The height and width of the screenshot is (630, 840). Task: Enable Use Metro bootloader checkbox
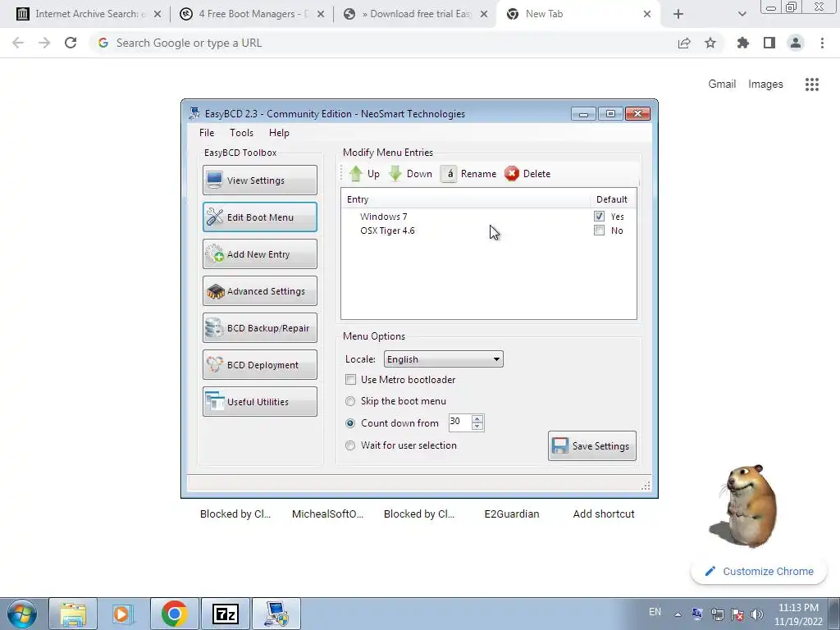[350, 379]
